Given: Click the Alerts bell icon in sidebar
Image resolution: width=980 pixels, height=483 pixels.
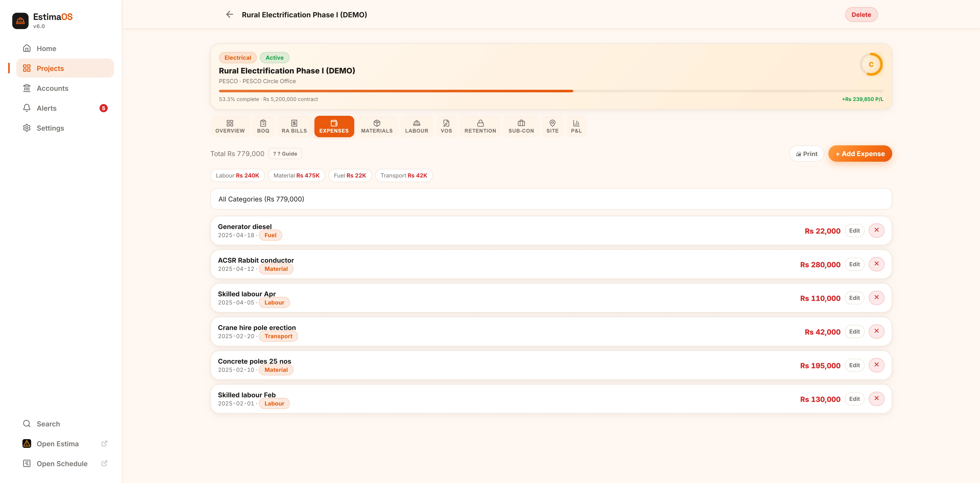Looking at the screenshot, I should pos(27,108).
